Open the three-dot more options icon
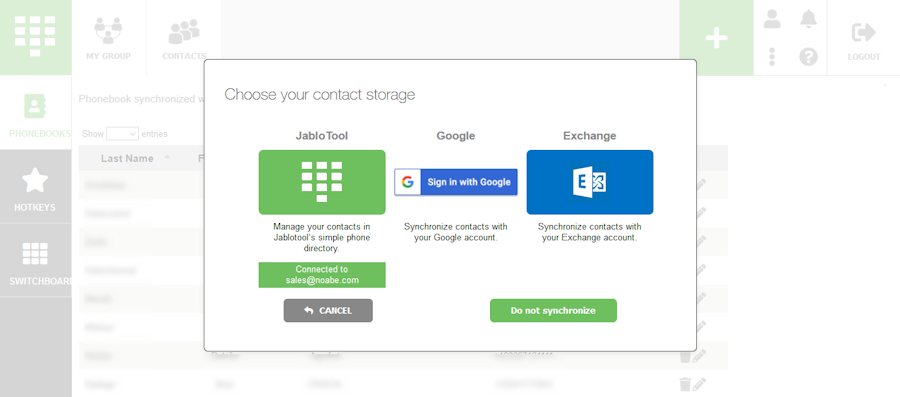 (x=772, y=56)
